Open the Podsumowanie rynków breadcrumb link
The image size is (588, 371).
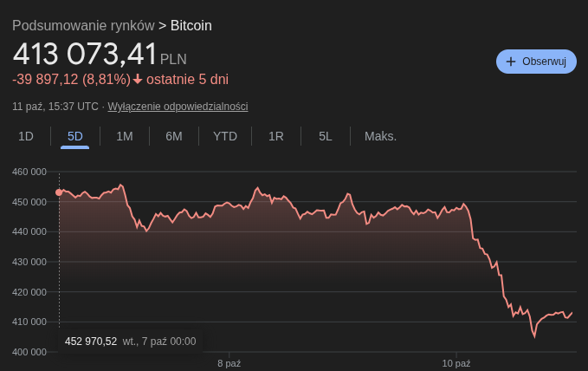83,25
